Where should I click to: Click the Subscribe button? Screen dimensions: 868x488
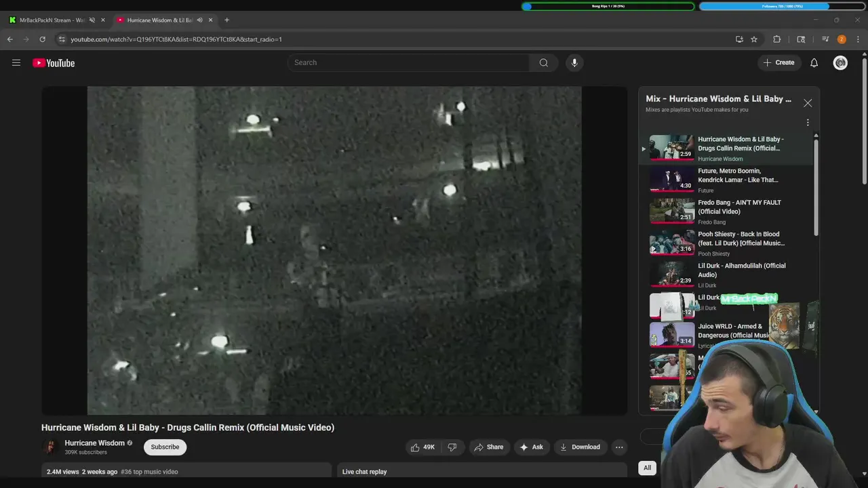click(x=165, y=447)
